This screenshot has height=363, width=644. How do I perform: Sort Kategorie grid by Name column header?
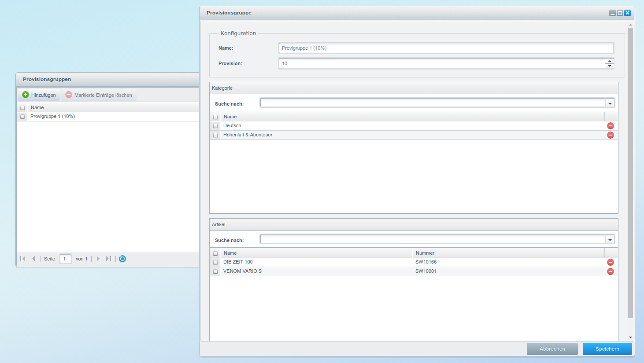pyautogui.click(x=413, y=117)
